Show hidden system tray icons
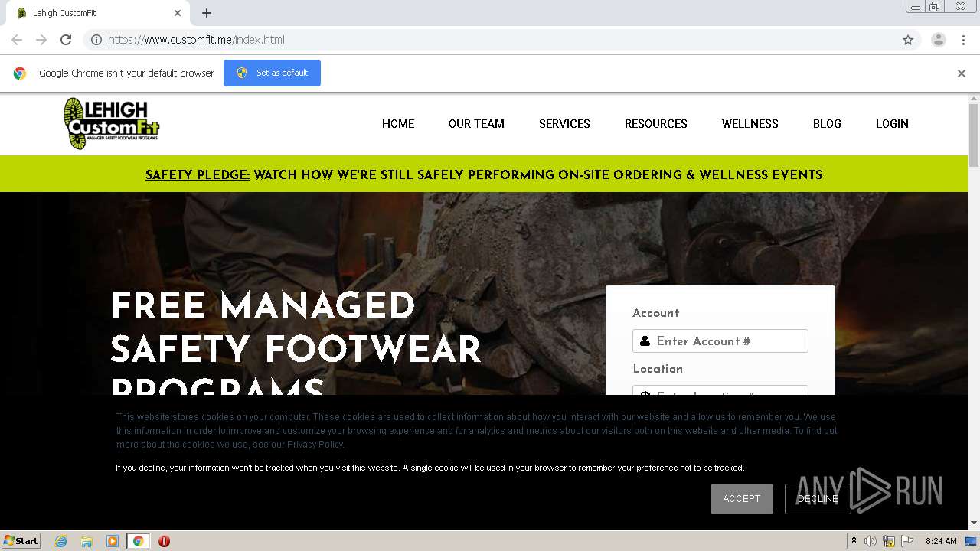 pos(854,541)
